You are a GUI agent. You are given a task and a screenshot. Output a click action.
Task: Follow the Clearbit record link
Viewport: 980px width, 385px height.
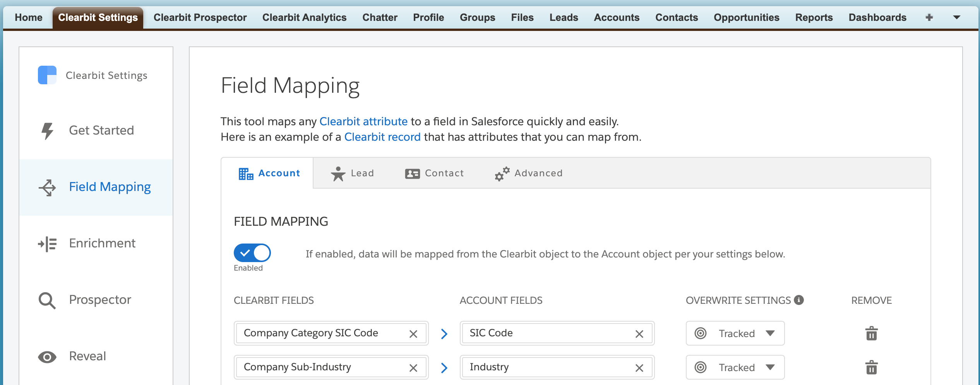click(x=382, y=137)
